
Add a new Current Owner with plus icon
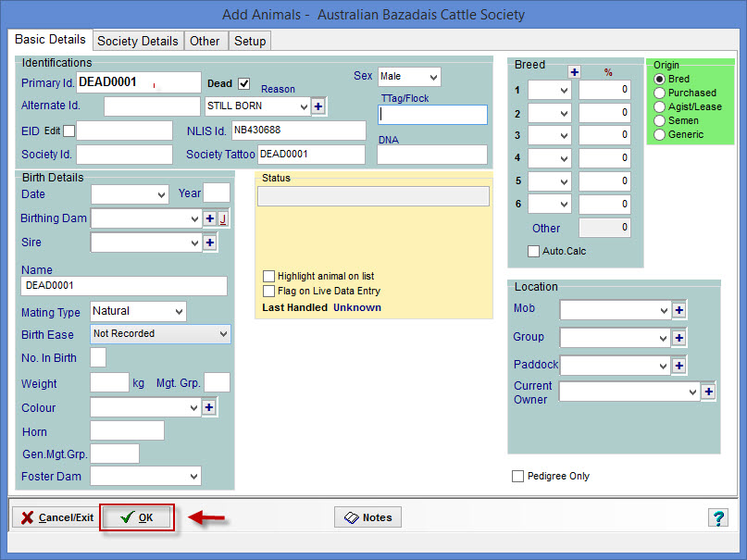708,392
